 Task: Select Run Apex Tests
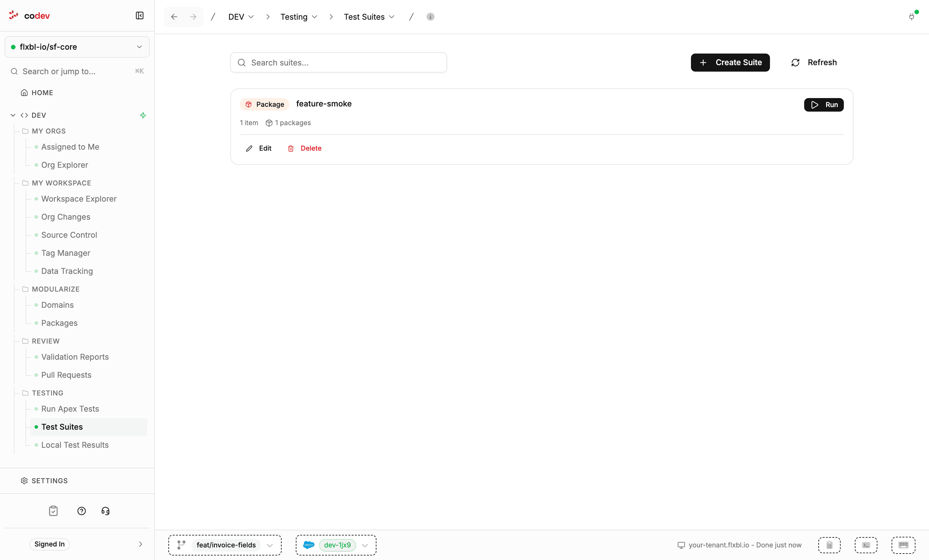point(70,409)
